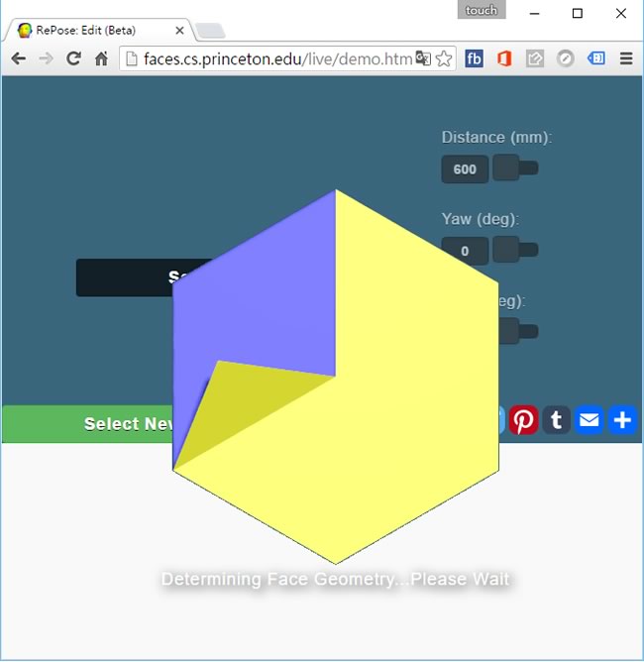Click the Distance value field showing 600
644x662 pixels.
[465, 169]
